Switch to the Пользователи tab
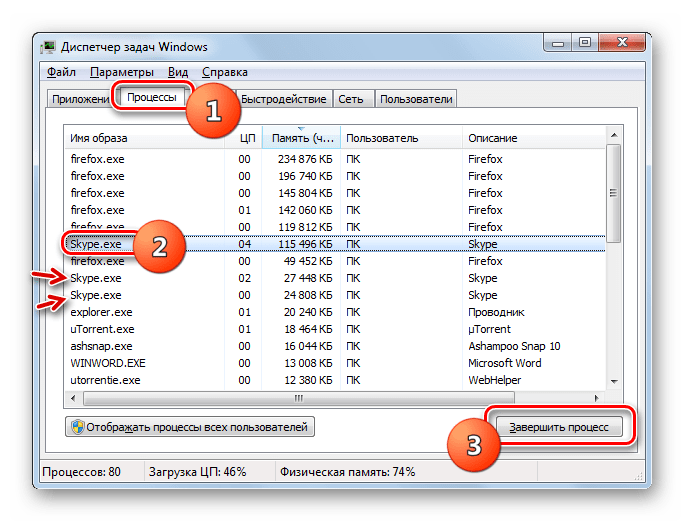Viewport: 685px width, 522px height. (x=416, y=99)
